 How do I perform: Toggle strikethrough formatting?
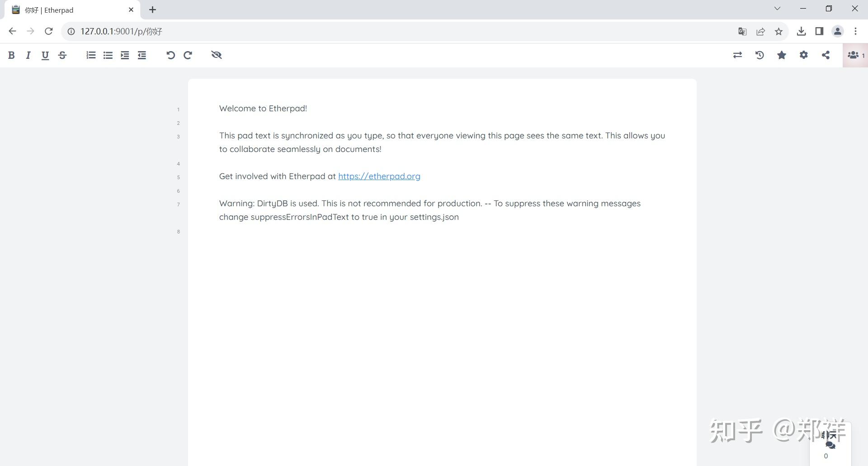(x=62, y=55)
